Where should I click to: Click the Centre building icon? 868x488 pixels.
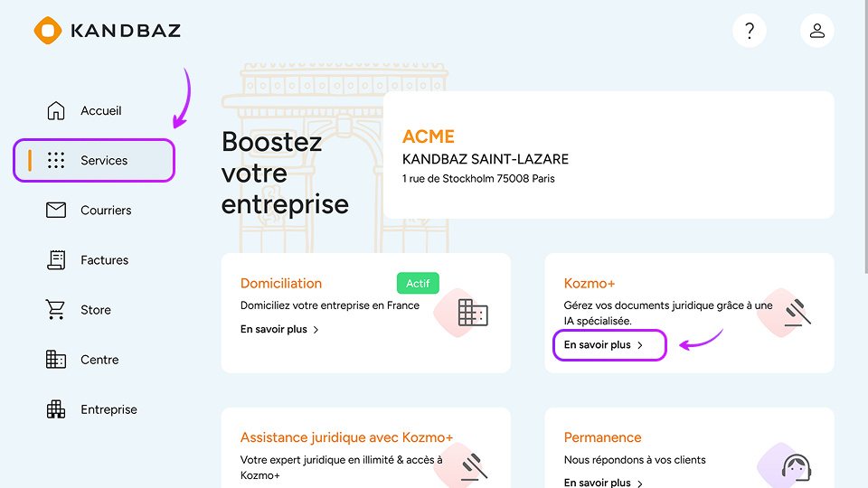click(56, 360)
